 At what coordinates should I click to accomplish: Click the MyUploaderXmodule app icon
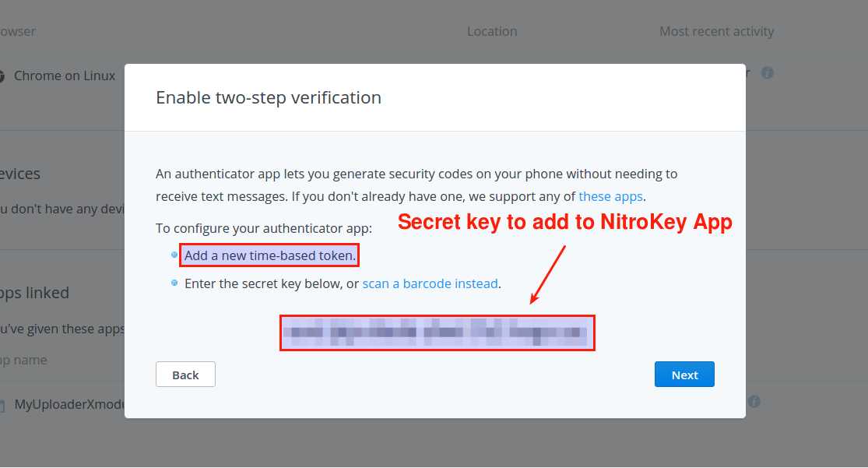2,406
